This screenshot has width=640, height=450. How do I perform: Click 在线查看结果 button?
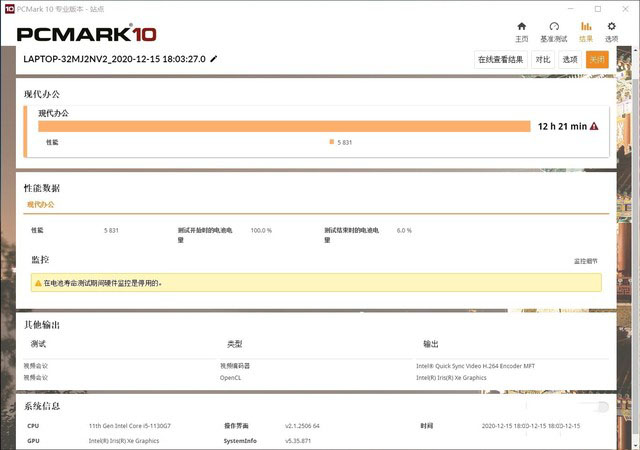[x=500, y=60]
